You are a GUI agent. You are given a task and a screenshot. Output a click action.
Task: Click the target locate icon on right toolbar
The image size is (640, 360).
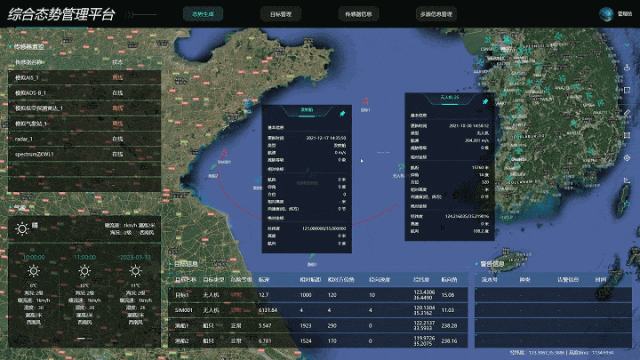click(627, 158)
